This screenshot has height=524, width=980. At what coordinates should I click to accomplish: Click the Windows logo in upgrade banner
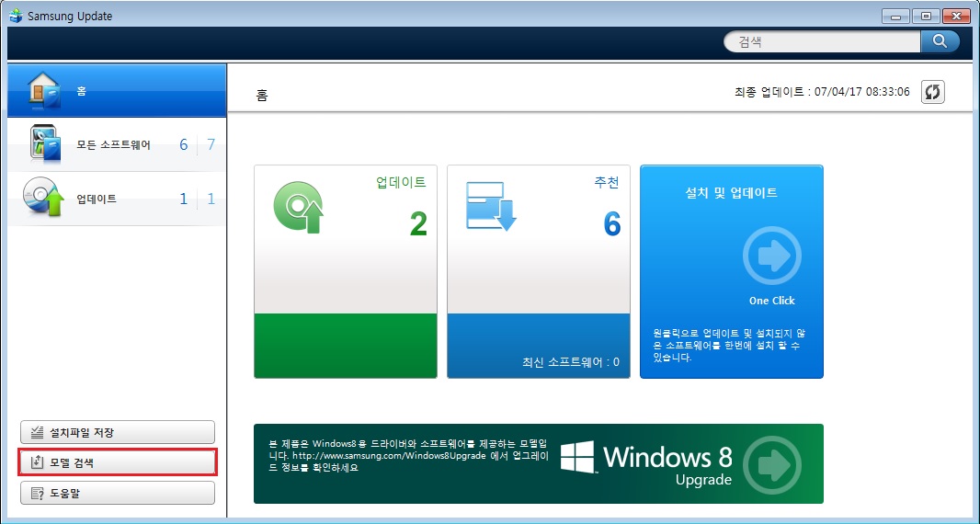coord(577,457)
